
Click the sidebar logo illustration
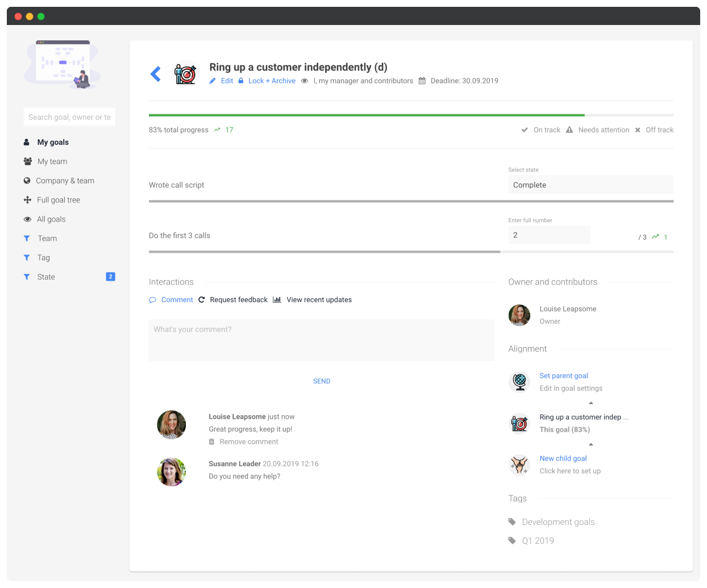point(63,65)
